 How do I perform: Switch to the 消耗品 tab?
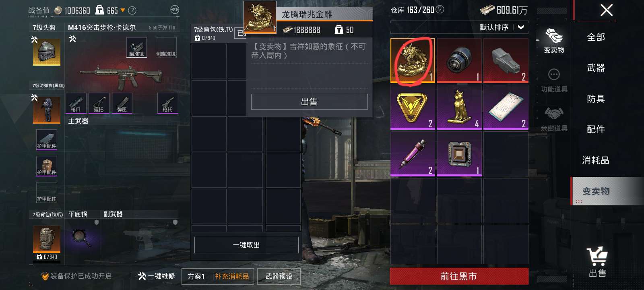pos(596,160)
